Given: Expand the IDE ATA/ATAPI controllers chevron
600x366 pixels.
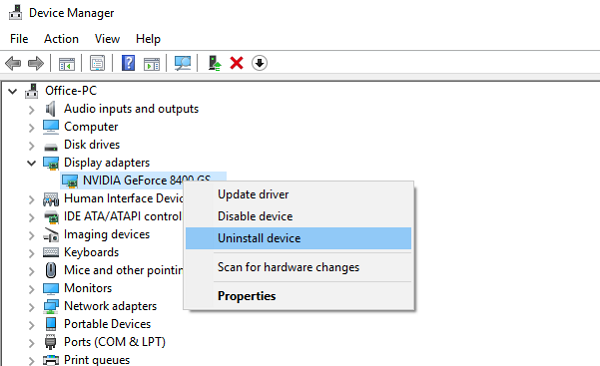Looking at the screenshot, I should click(31, 217).
